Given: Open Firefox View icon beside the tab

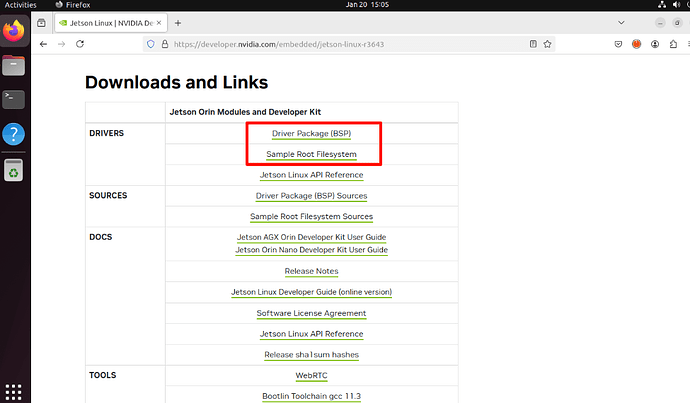Looking at the screenshot, I should click(x=41, y=23).
